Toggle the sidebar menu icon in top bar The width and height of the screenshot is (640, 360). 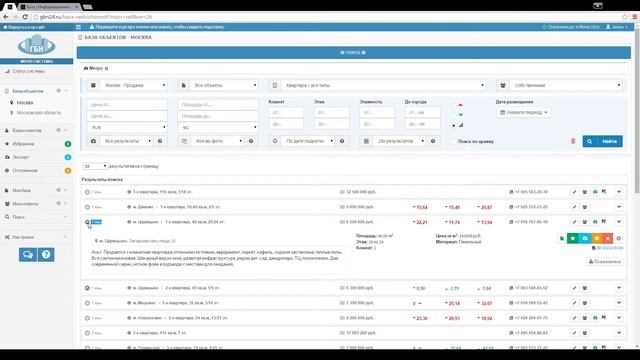[78, 27]
